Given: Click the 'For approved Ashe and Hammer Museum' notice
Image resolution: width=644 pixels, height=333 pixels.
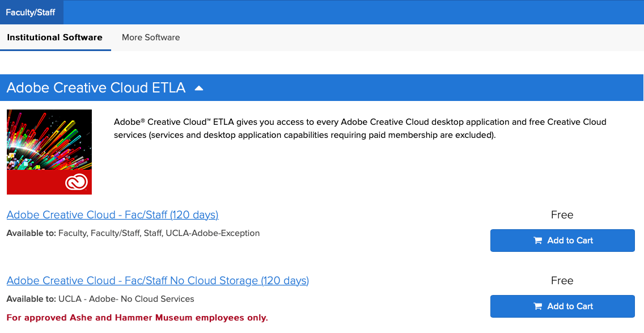Looking at the screenshot, I should (137, 318).
